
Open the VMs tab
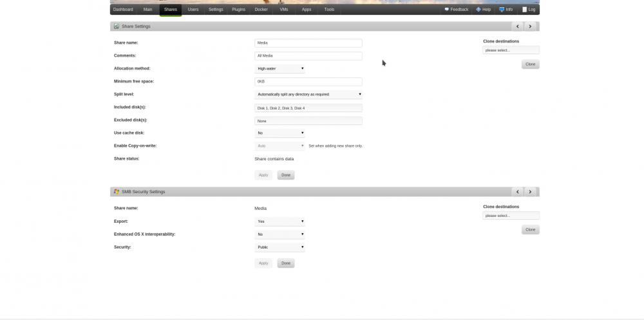point(284,10)
